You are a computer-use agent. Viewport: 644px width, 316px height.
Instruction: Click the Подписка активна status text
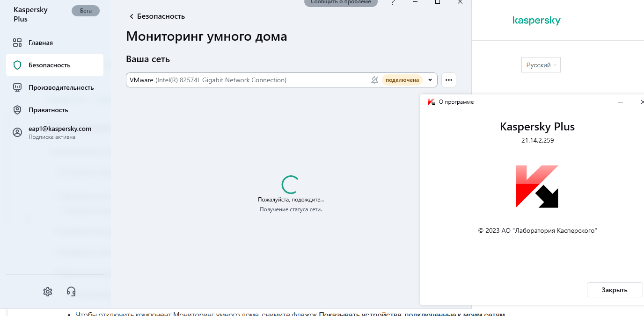click(52, 137)
